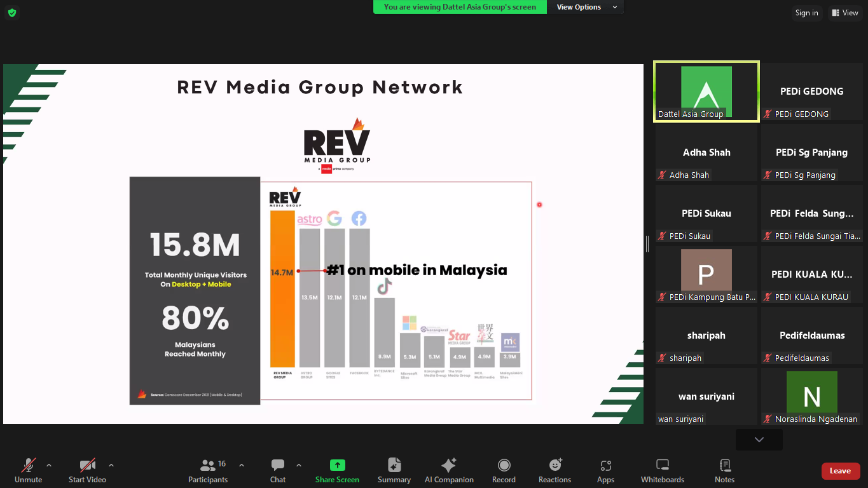Open the Participants panel
The height and width of the screenshot is (488, 868).
208,470
